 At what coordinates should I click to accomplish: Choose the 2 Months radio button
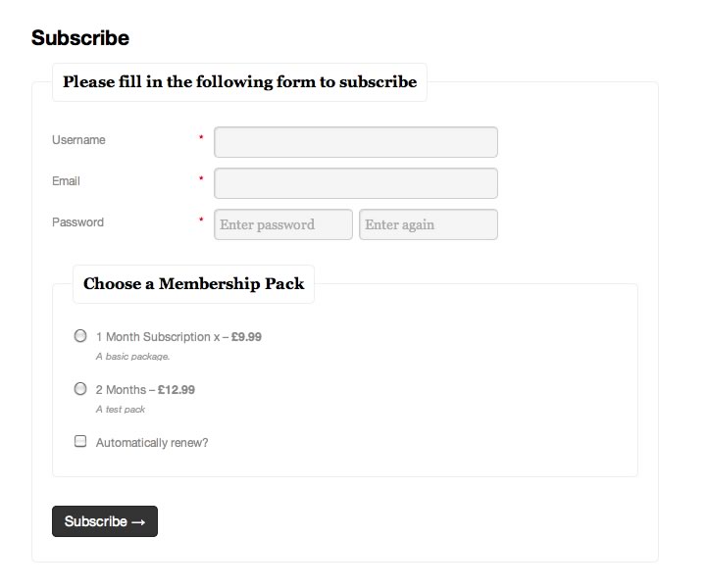80,389
